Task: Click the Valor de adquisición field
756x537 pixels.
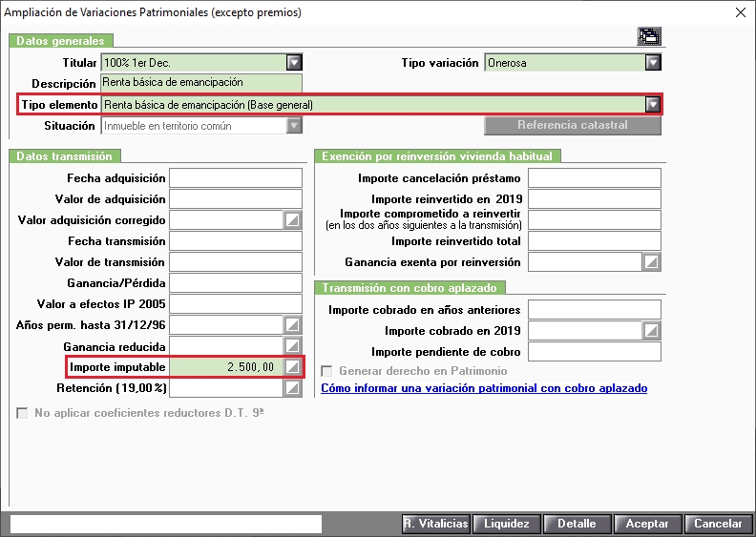Action: click(236, 199)
